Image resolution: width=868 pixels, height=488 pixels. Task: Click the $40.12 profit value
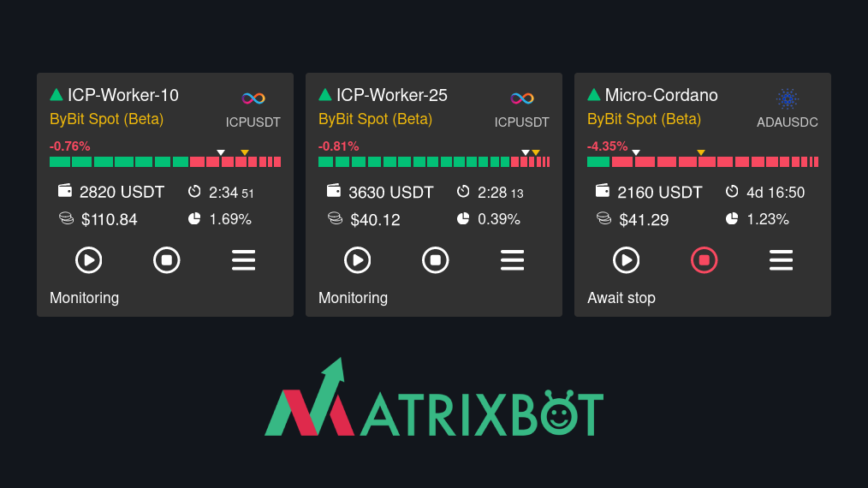click(x=375, y=220)
